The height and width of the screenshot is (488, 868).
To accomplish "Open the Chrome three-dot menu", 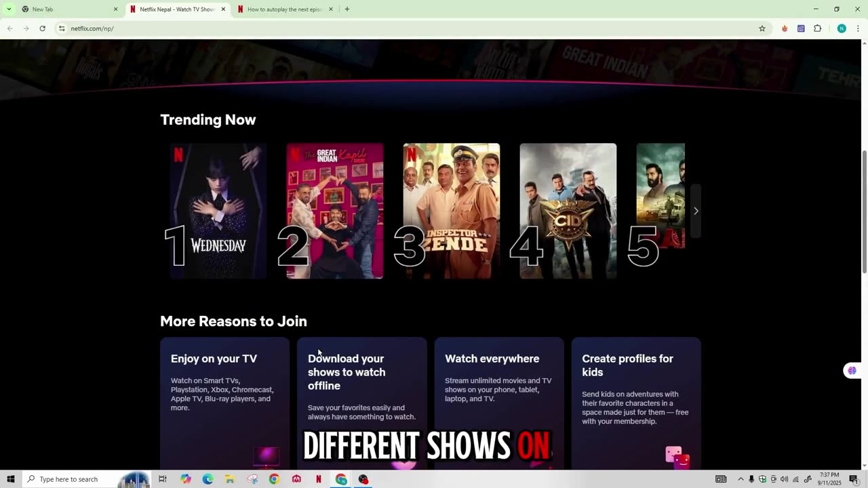I will 858,28.
